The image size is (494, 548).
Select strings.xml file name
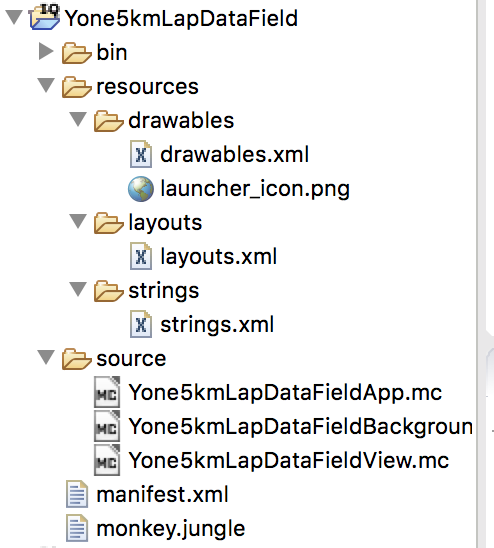(x=217, y=325)
